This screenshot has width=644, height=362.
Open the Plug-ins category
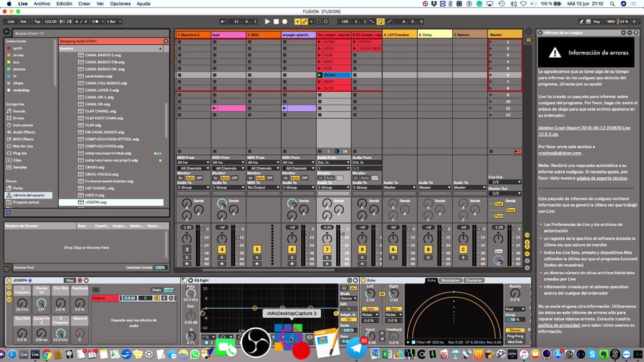click(19, 153)
